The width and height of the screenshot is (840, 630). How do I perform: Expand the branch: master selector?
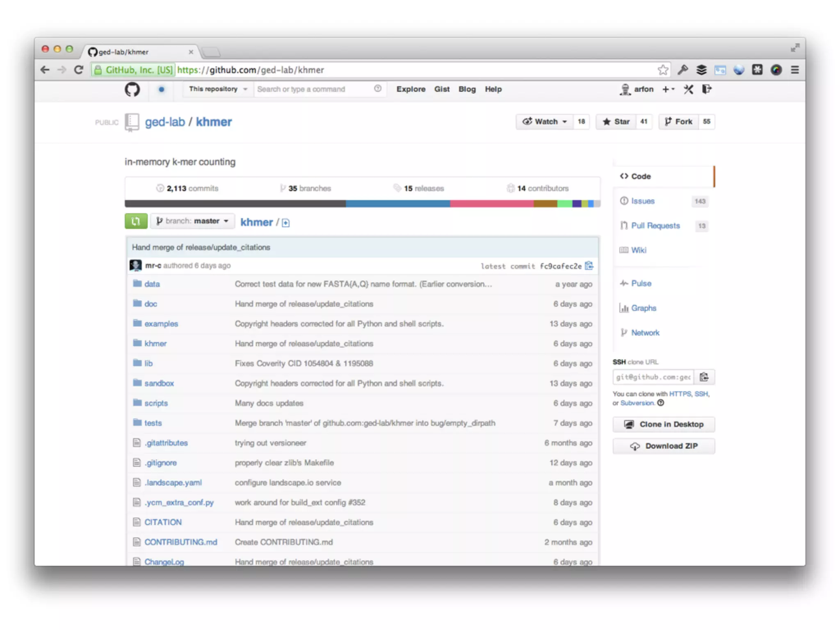192,221
